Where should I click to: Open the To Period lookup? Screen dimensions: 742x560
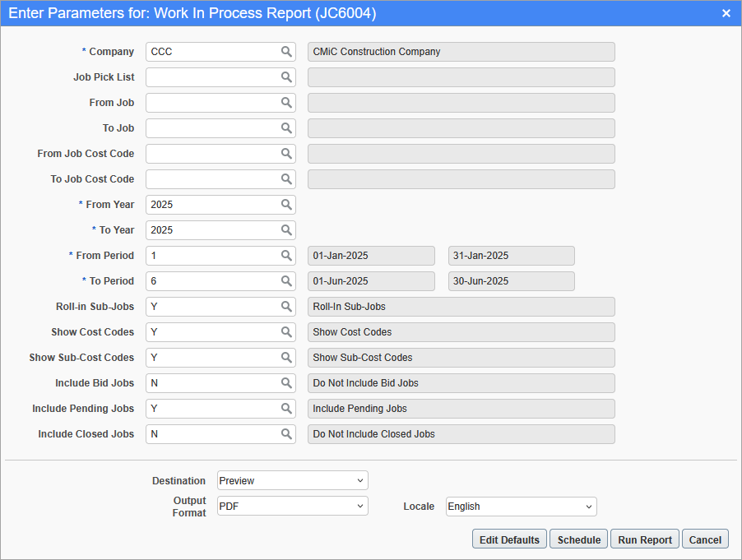(287, 280)
